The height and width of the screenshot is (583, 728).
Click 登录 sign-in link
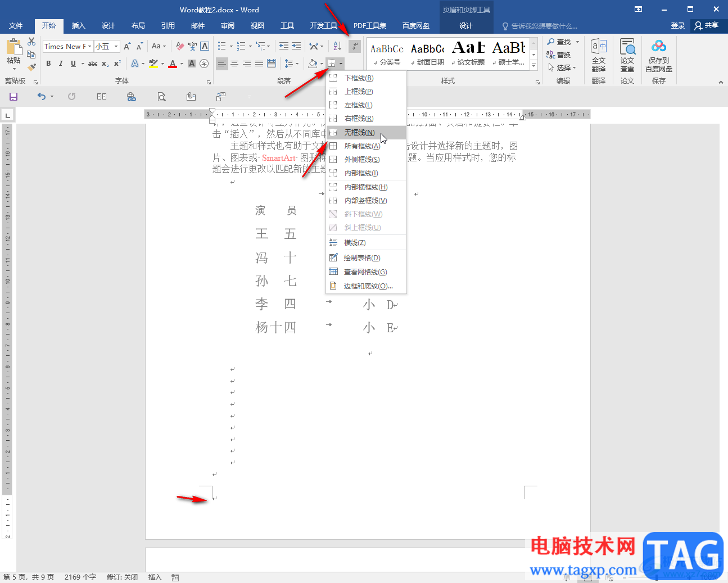click(x=678, y=26)
